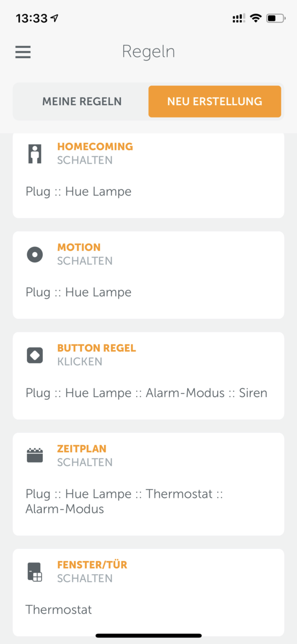Tap the Regeln page title
297x644 pixels.
coord(148,52)
